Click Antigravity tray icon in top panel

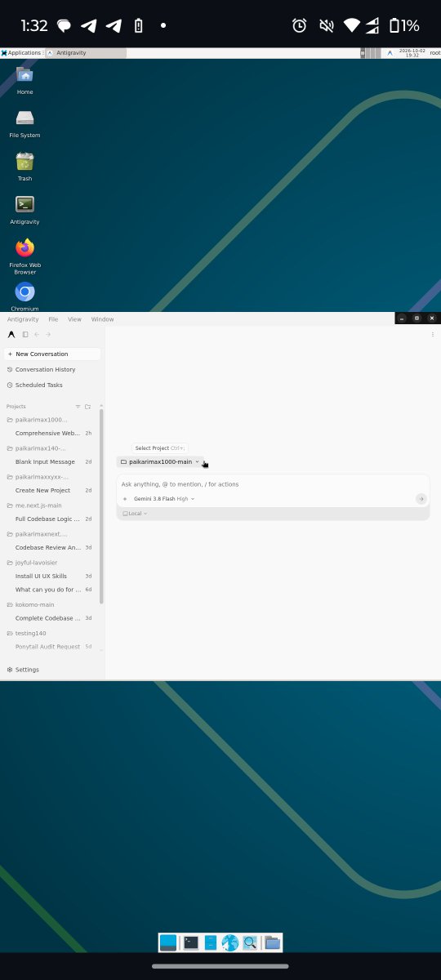pos(390,52)
